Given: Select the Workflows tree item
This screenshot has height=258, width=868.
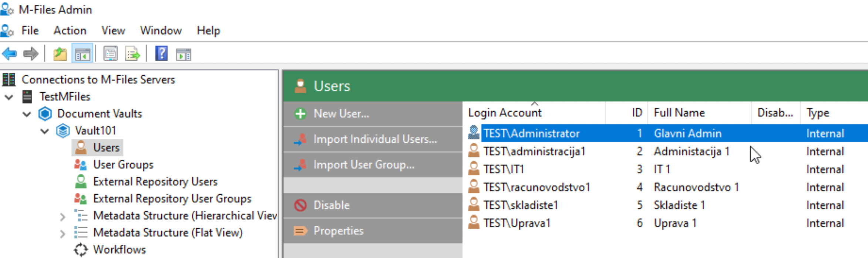Looking at the screenshot, I should point(120,249).
